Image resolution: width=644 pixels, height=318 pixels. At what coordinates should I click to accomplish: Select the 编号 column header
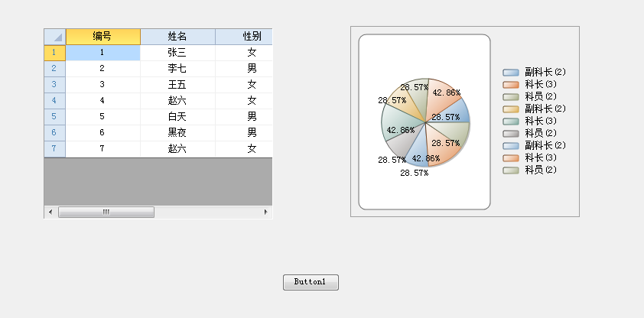click(x=103, y=37)
